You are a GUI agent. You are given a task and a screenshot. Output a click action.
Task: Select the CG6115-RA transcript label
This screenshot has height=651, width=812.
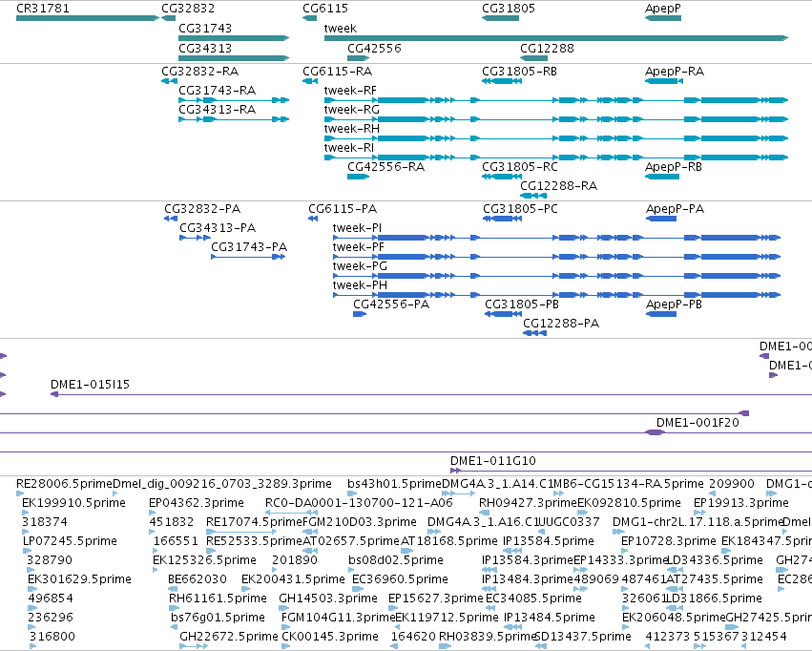click(337, 71)
